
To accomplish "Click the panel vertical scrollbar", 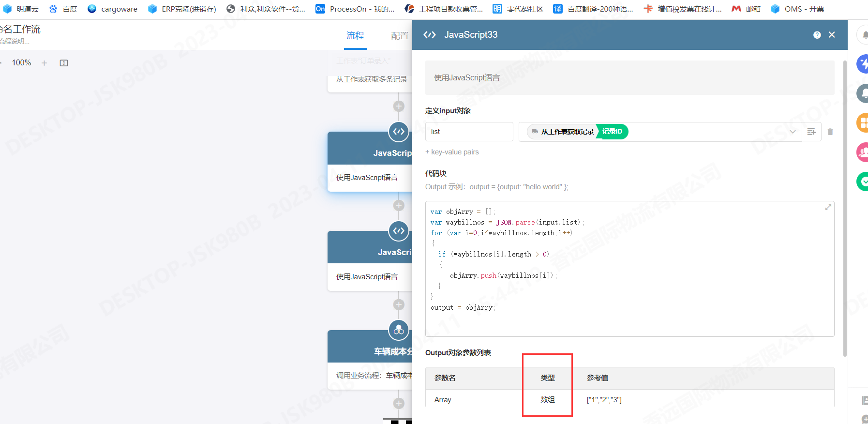I will [x=845, y=208].
